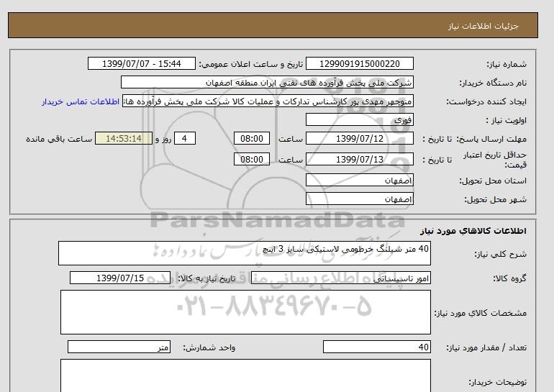Click the ایجاد کننده درخواست label
Image resolution: width=554 pixels, height=392 pixels.
pos(486,101)
